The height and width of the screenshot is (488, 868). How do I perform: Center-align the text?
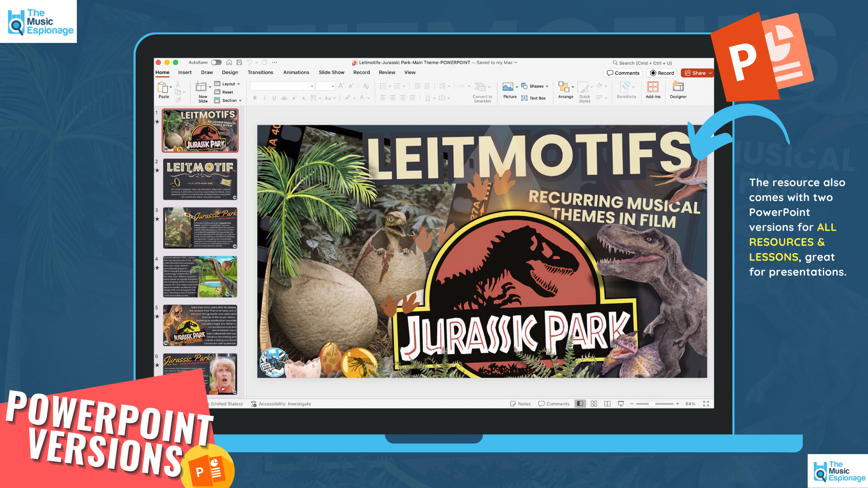[x=393, y=98]
